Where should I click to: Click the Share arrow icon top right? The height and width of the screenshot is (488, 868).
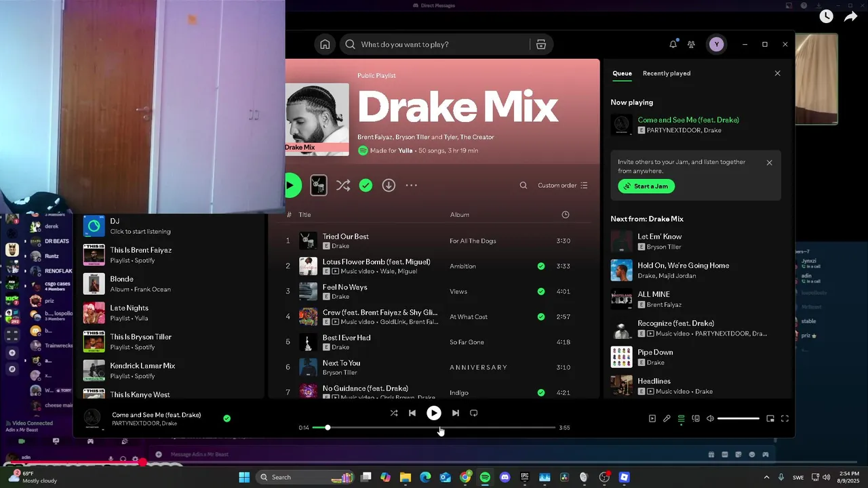coord(850,16)
